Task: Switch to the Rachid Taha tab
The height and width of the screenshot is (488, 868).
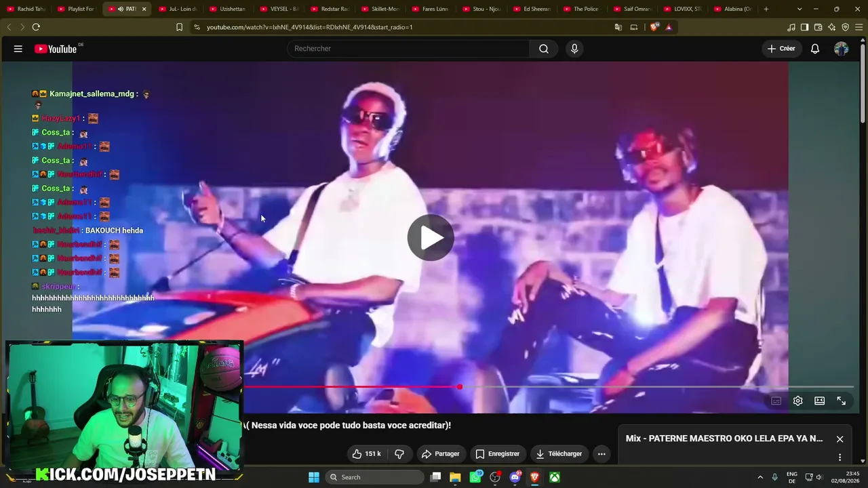Action: point(26,9)
